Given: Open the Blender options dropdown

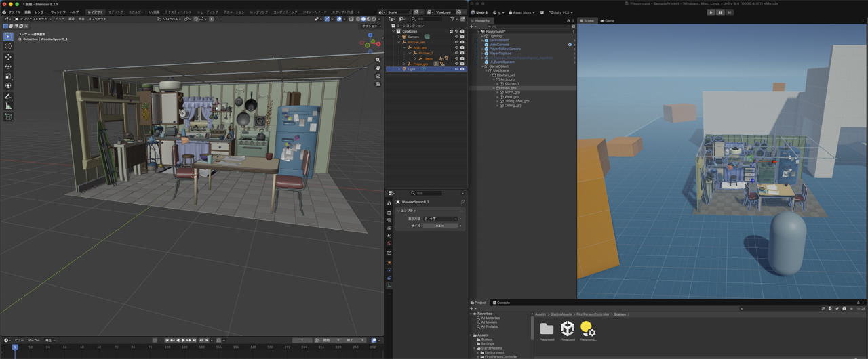Looking at the screenshot, I should (372, 26).
